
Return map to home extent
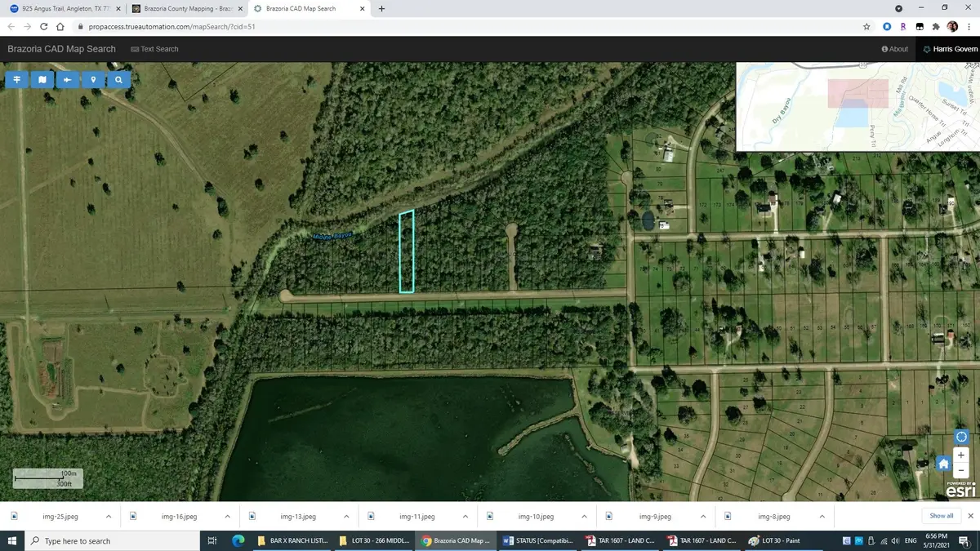tap(943, 464)
